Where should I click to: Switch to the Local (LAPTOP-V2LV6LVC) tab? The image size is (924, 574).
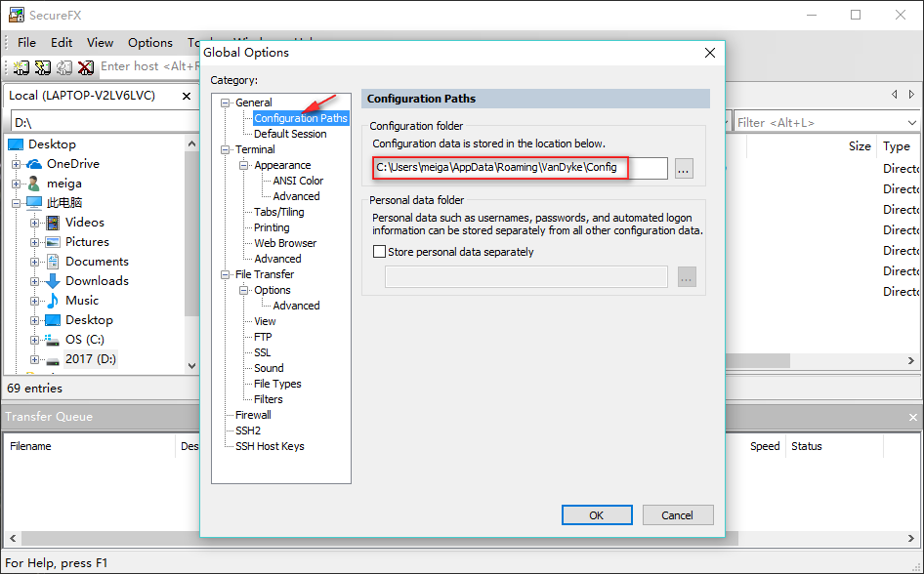click(x=82, y=96)
